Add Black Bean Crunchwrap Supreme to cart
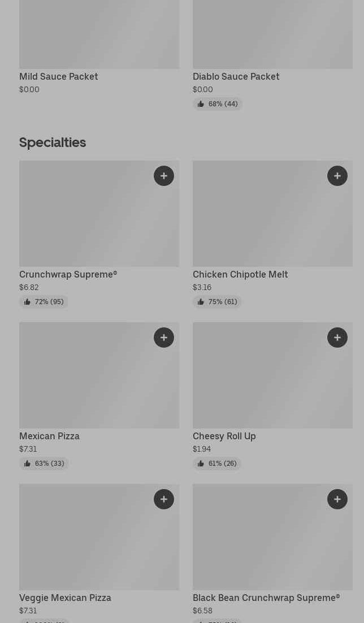This screenshot has width=364, height=623. coord(337,499)
